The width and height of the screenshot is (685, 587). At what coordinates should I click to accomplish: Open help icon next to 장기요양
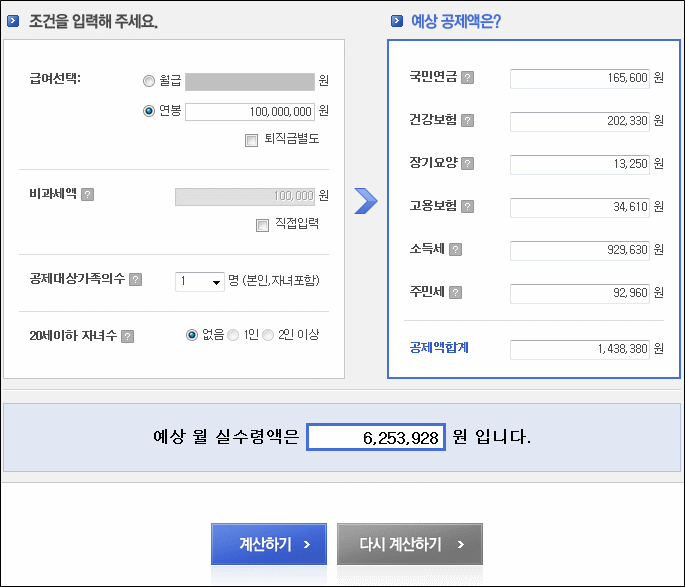click(x=467, y=164)
